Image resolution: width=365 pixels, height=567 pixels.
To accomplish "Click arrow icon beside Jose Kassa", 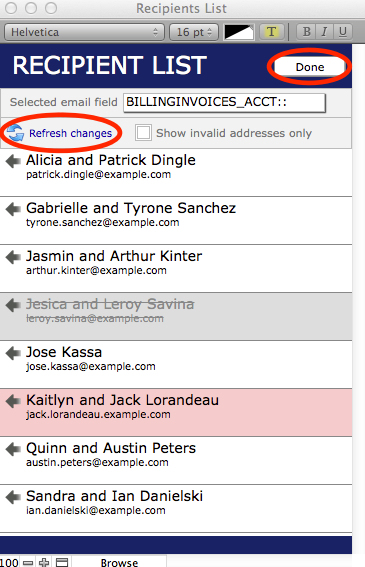I will click(13, 353).
